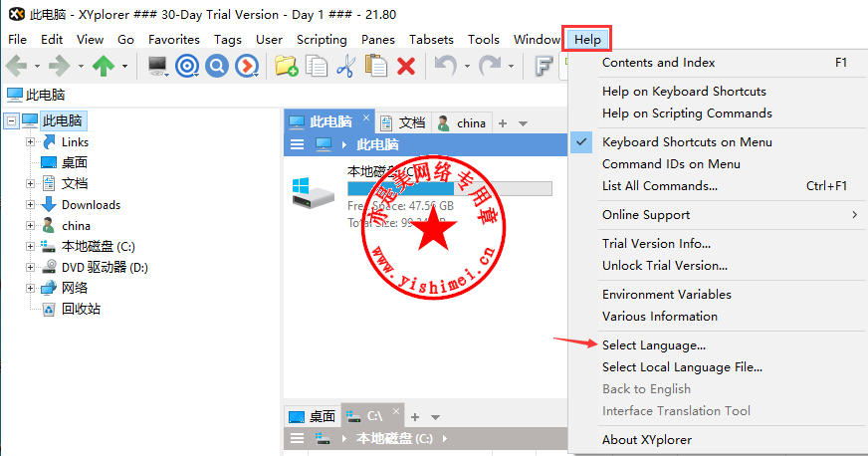Click the Undo toolbar icon
Screen dimensions: 868x456
coord(445,66)
